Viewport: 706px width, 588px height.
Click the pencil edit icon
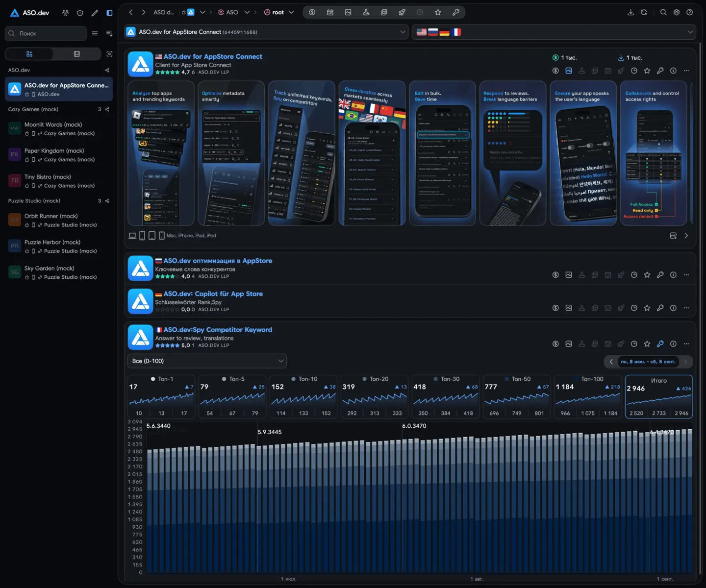(95, 13)
